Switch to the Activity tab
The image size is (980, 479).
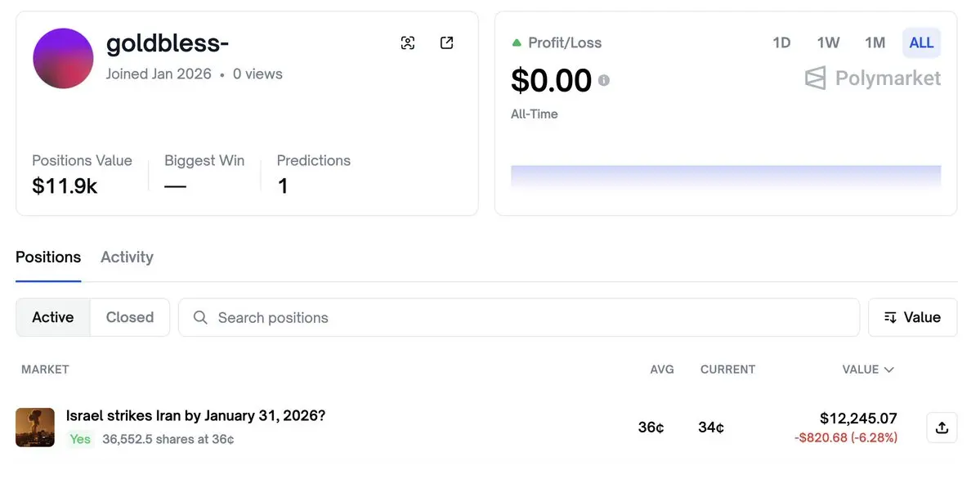coord(127,257)
